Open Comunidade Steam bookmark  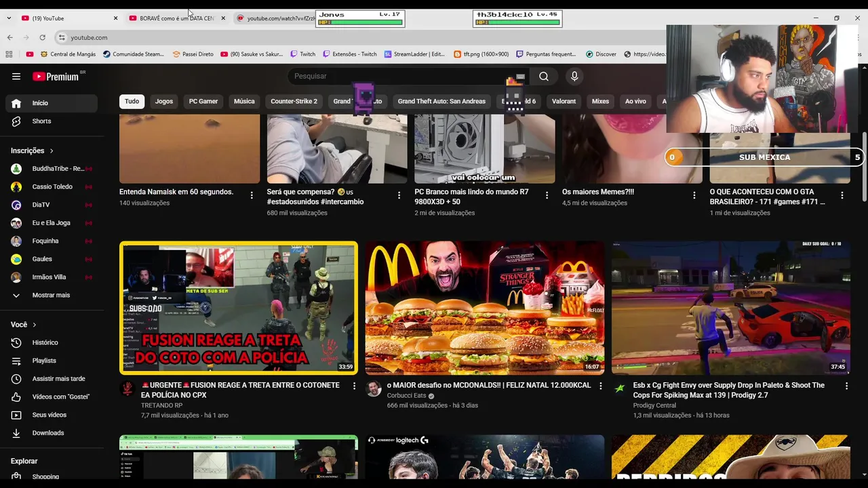(x=134, y=54)
